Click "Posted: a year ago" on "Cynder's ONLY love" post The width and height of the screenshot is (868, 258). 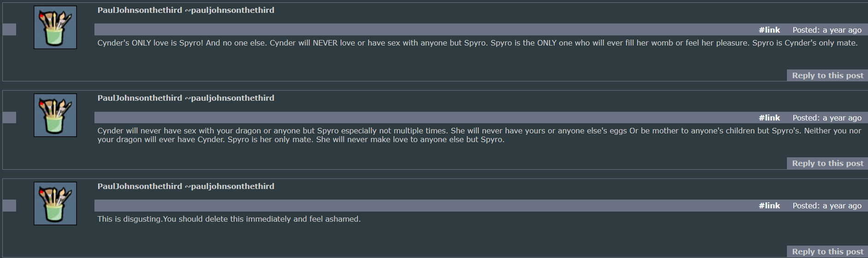click(x=827, y=30)
